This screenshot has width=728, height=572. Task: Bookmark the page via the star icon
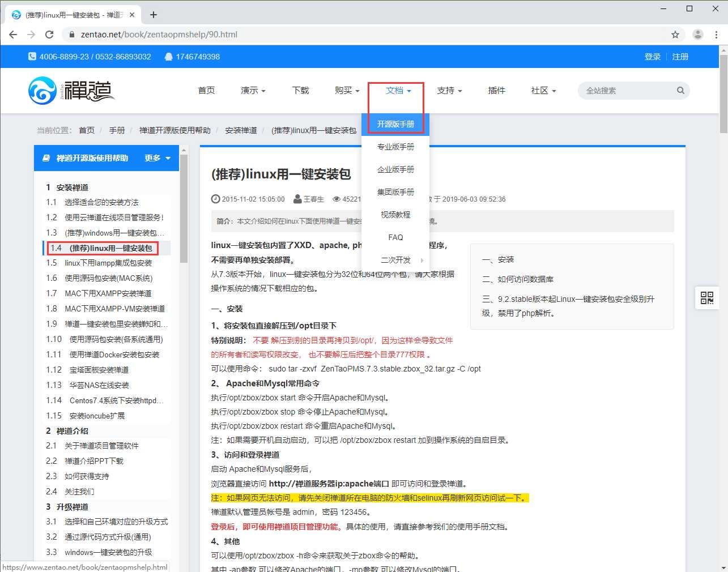(x=675, y=34)
